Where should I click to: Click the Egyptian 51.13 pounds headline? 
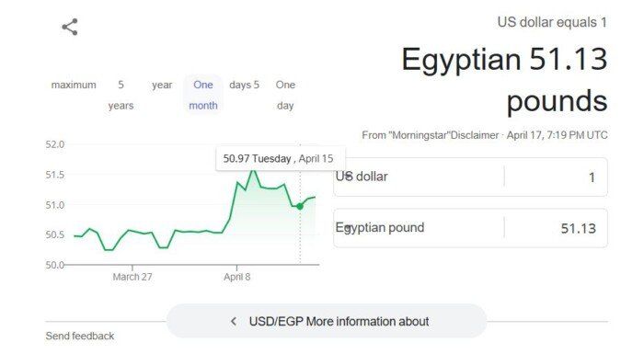pyautogui.click(x=504, y=79)
